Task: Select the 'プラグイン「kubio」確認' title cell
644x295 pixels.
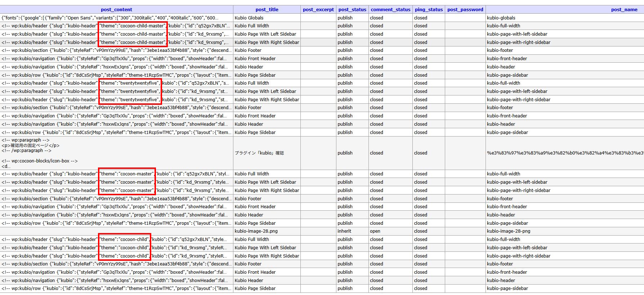Action: (x=267, y=153)
